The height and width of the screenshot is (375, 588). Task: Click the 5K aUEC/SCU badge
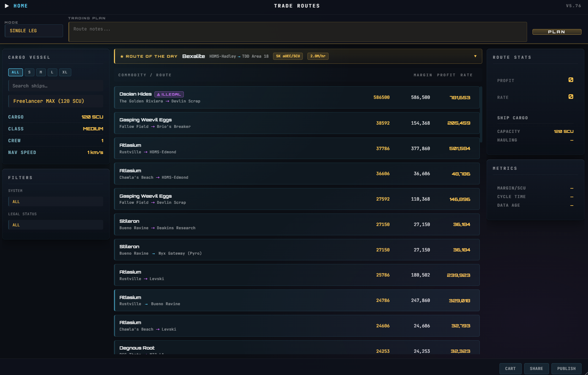[x=288, y=56]
